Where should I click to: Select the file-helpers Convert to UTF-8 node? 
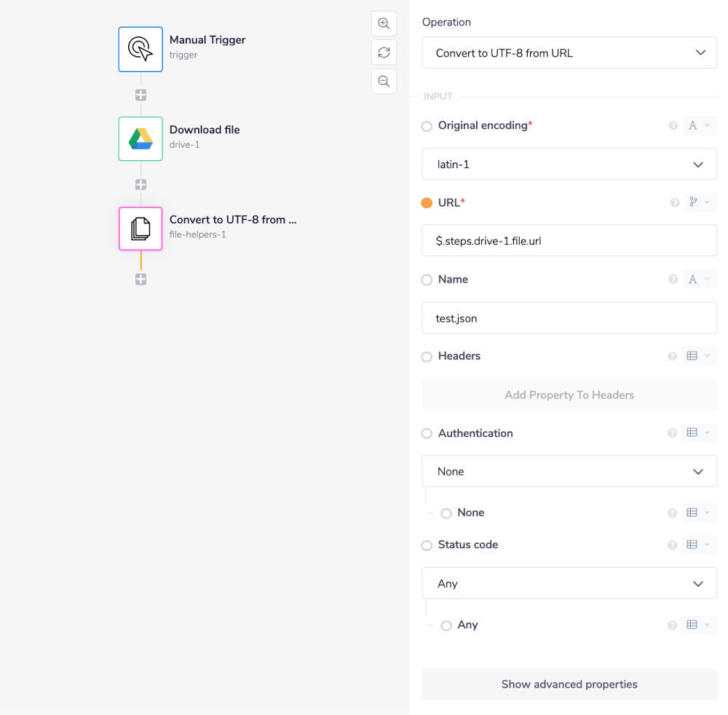click(141, 229)
